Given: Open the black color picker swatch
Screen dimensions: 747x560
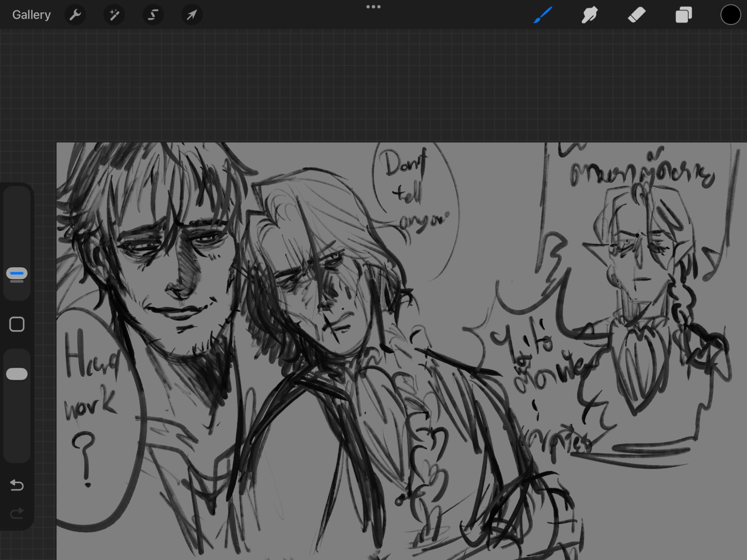Looking at the screenshot, I should (x=730, y=15).
